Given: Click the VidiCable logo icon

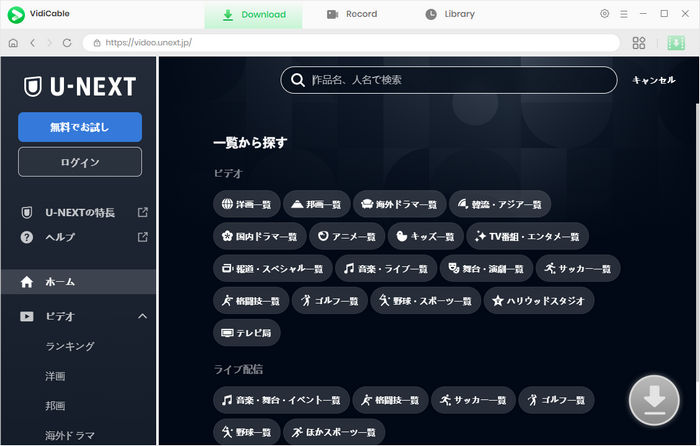Looking at the screenshot, I should (16, 15).
